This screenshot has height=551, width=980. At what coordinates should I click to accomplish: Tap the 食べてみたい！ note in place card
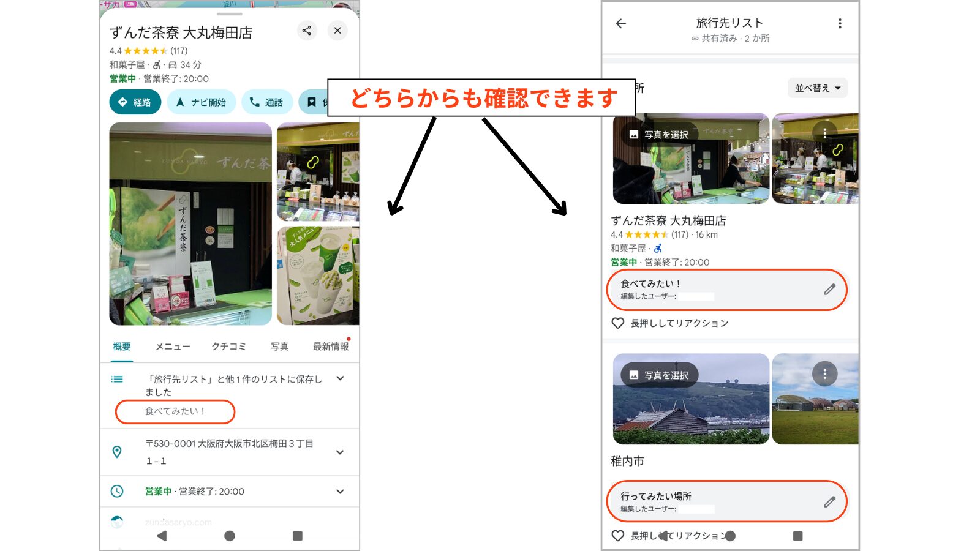[x=175, y=411]
